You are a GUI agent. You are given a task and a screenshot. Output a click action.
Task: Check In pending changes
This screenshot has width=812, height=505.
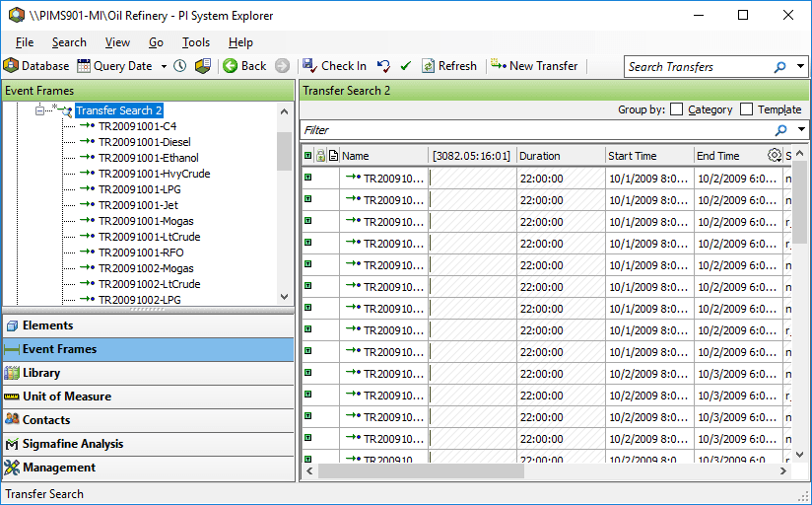point(334,66)
